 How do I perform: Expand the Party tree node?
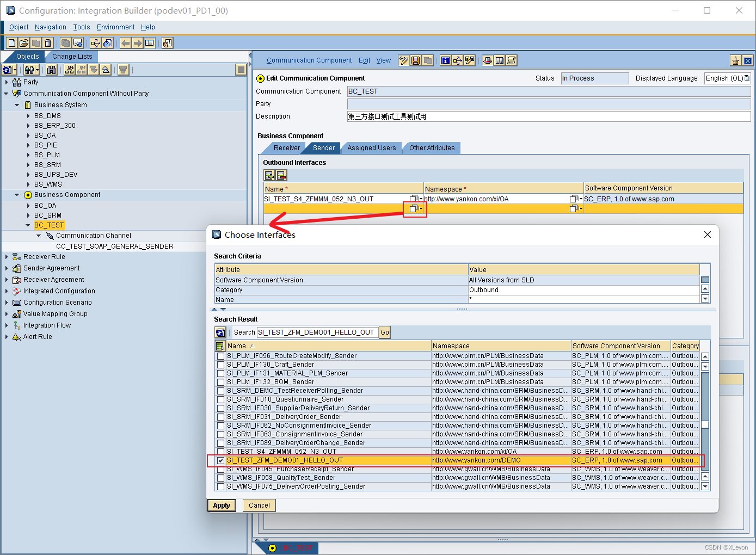click(7, 82)
